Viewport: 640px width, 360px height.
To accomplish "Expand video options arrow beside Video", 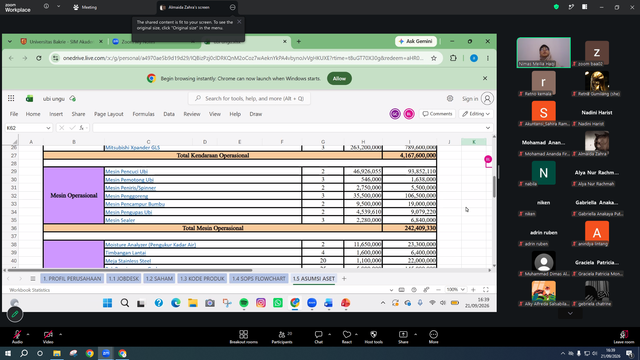I will point(60,334).
